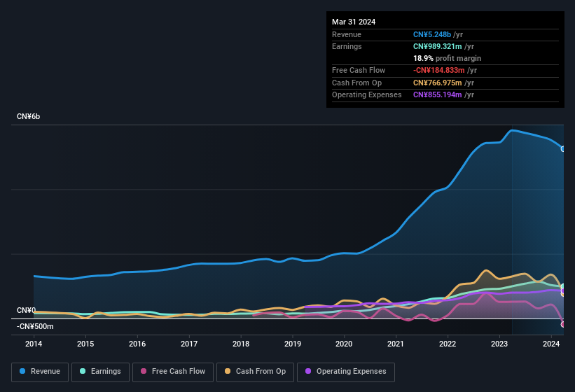This screenshot has height=392, width=575.
Task: Click the Free Cash Flow label in tooltip
Action: coord(359,70)
